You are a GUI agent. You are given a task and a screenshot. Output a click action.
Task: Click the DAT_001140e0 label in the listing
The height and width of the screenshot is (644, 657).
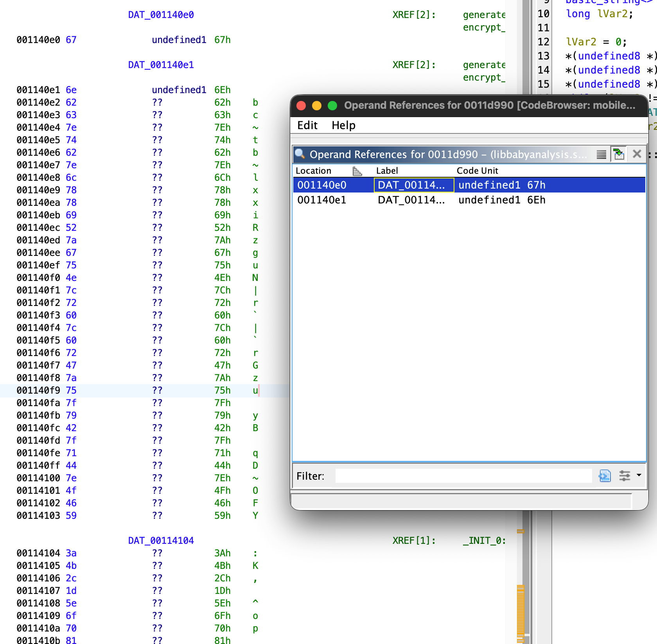pyautogui.click(x=161, y=15)
